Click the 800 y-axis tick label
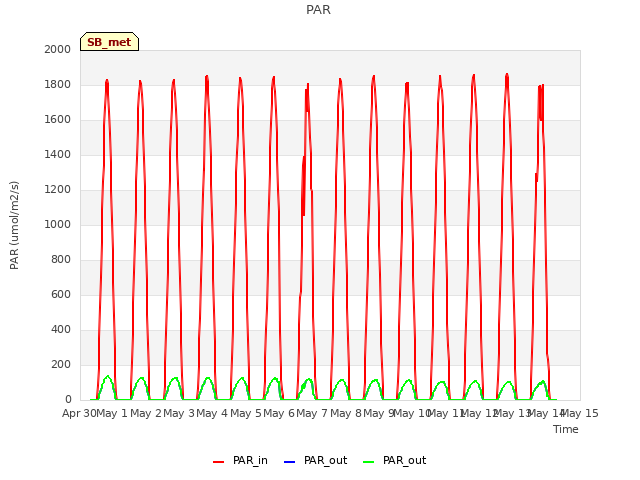This screenshot has width=640, height=480. click(x=61, y=260)
